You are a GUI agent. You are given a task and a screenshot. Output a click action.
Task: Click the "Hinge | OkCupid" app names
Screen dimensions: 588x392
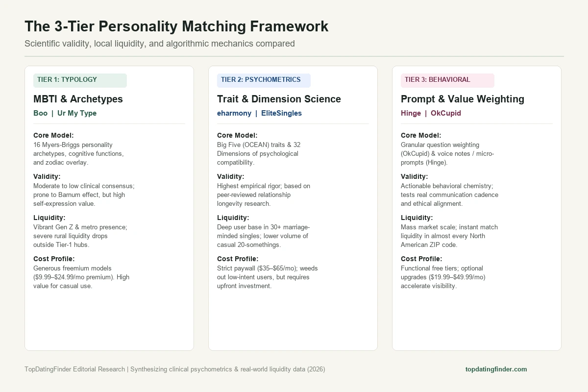[431, 113]
